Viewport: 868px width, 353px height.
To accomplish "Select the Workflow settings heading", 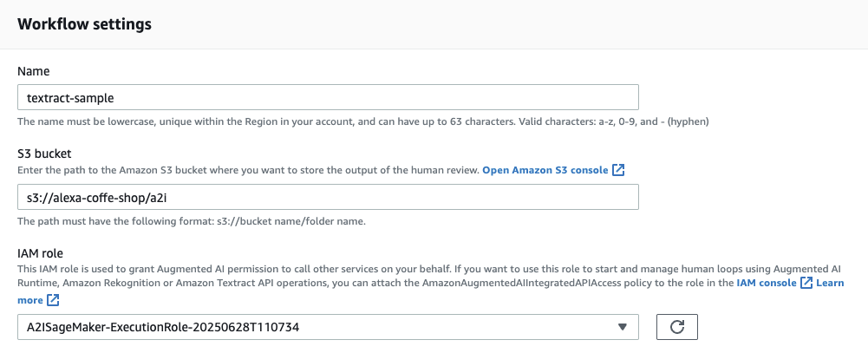I will [85, 24].
